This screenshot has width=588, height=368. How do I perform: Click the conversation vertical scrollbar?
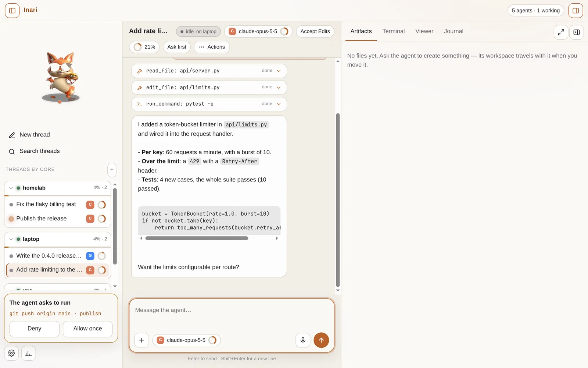338,200
